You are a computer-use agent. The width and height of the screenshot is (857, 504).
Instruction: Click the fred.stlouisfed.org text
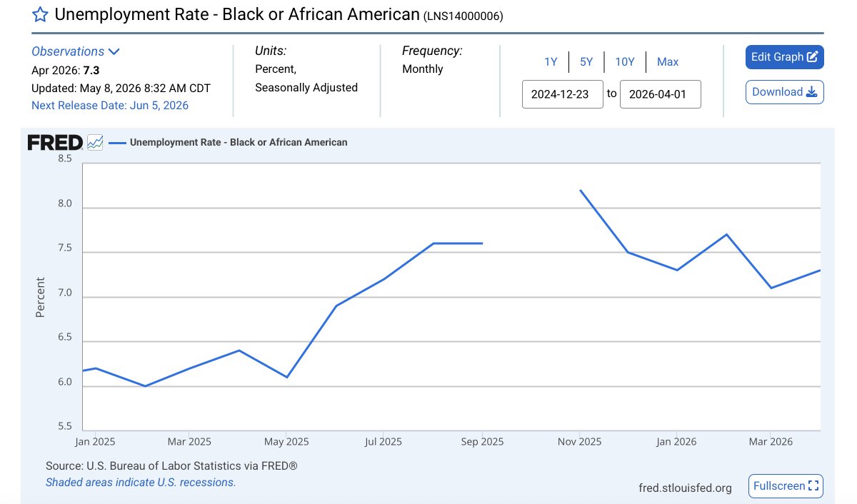686,488
